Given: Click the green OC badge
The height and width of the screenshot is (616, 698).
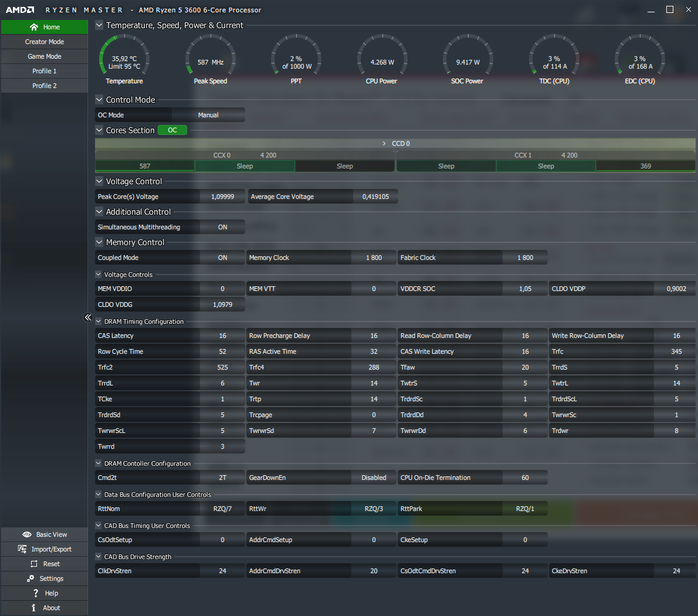Looking at the screenshot, I should click(x=172, y=130).
